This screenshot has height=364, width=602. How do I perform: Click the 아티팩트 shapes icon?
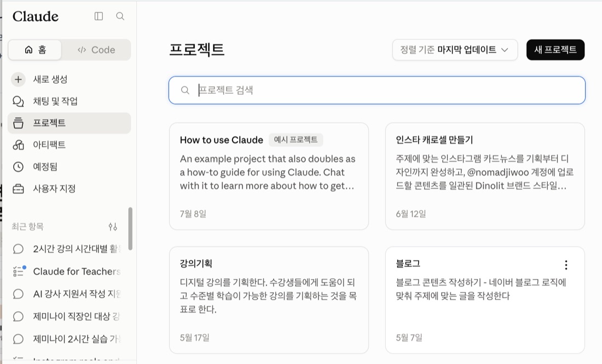[18, 145]
